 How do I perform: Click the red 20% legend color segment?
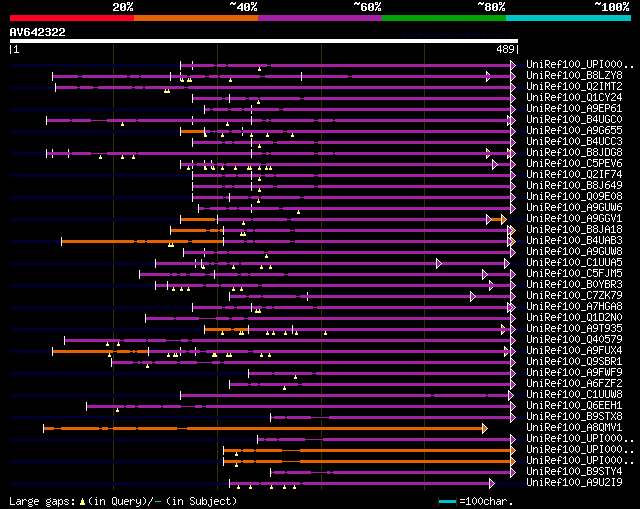click(72, 18)
